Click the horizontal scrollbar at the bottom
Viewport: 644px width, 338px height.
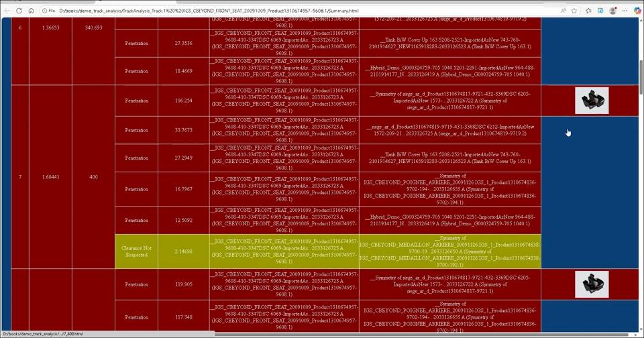click(421, 334)
